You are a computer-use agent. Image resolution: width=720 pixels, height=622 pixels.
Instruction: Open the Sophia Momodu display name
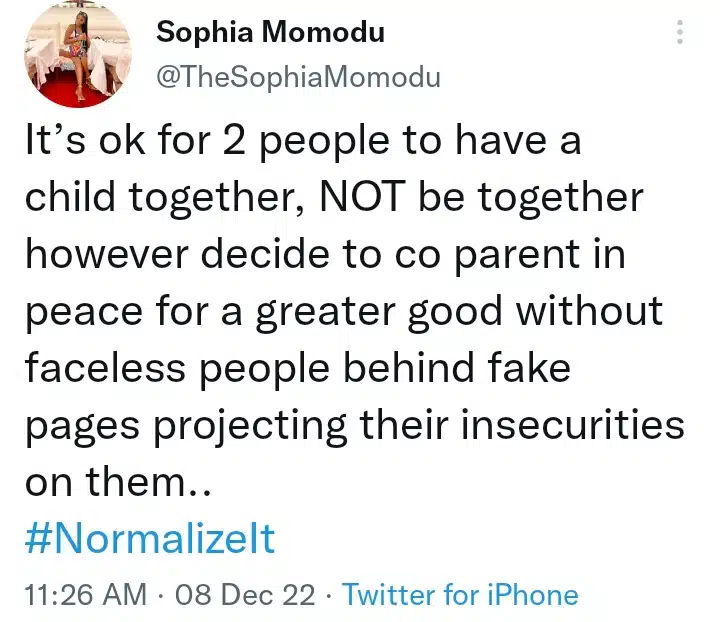pos(271,32)
